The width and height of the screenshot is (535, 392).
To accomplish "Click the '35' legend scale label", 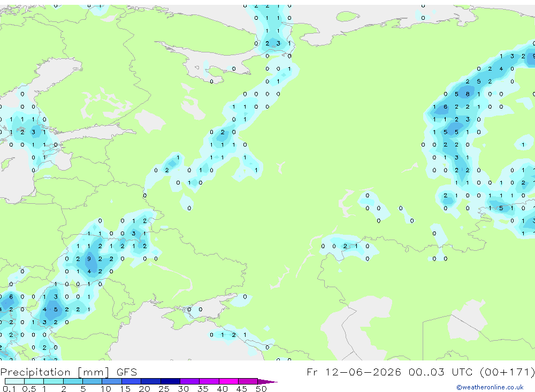I will tap(203, 389).
